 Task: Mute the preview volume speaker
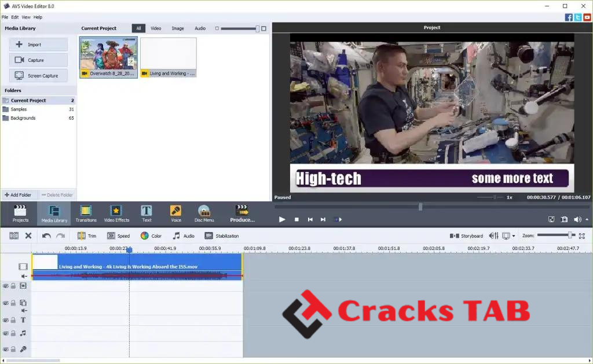577,219
